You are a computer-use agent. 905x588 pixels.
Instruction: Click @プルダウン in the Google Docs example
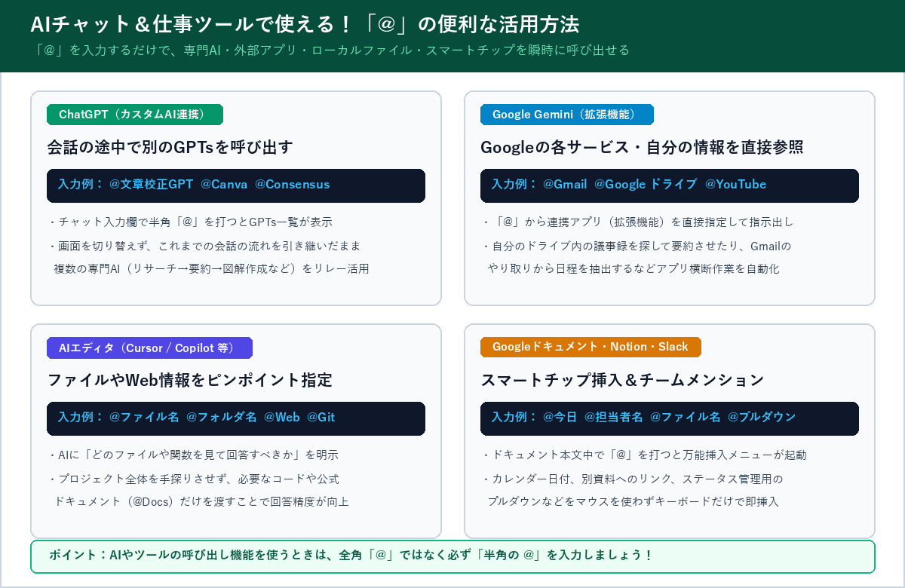(762, 418)
